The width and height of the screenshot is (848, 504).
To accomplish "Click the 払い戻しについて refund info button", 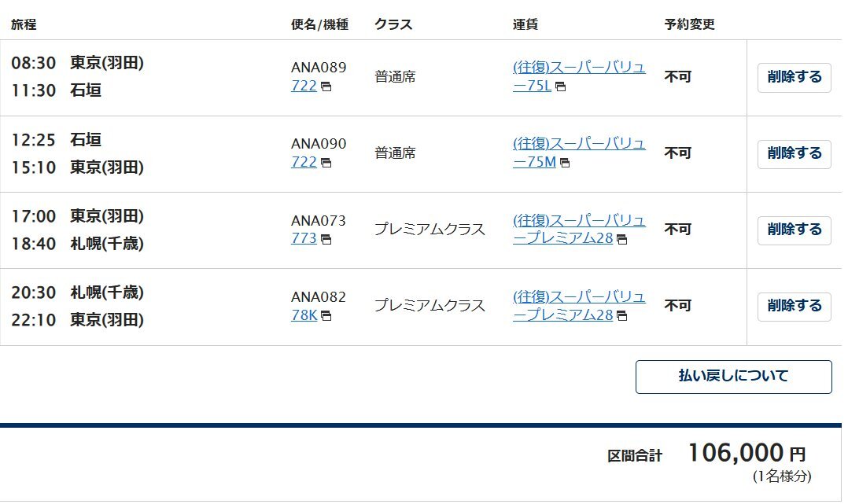I will point(734,377).
